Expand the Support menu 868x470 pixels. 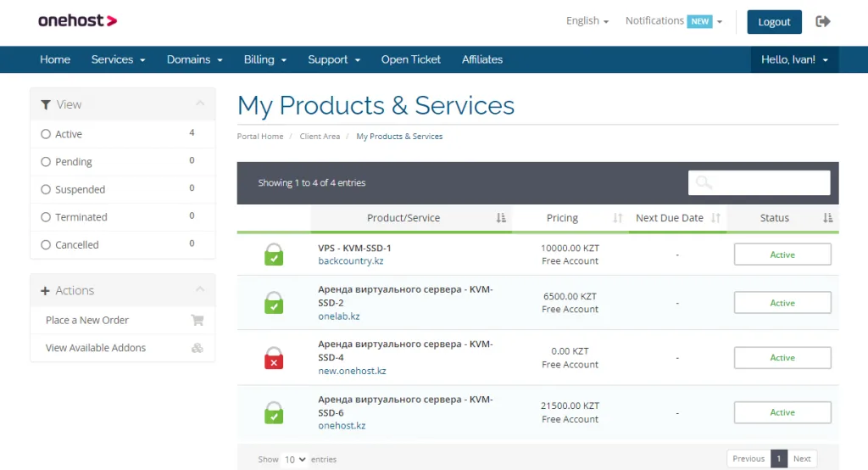tap(334, 59)
